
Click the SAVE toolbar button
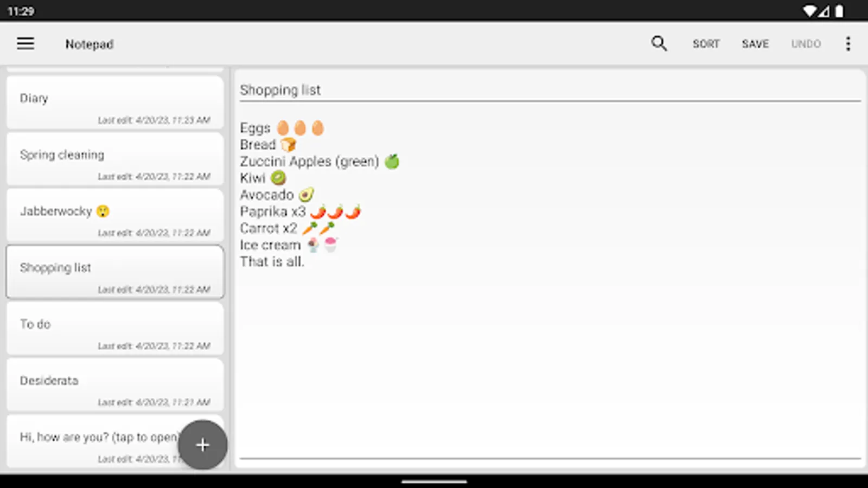755,44
